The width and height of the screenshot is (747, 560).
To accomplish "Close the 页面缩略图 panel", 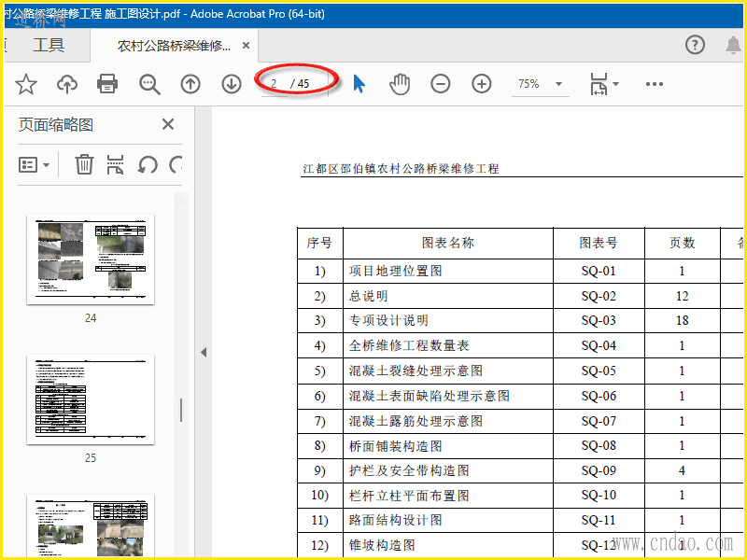I will point(168,125).
